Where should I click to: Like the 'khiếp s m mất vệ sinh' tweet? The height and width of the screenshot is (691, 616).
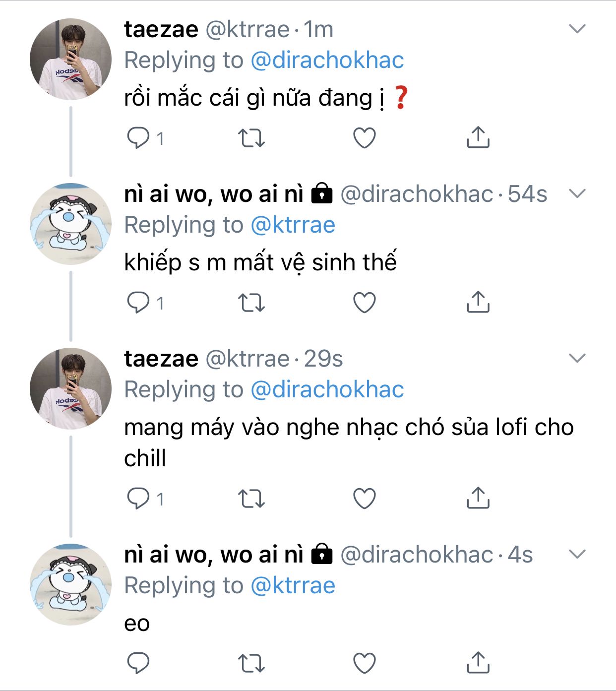click(x=365, y=303)
